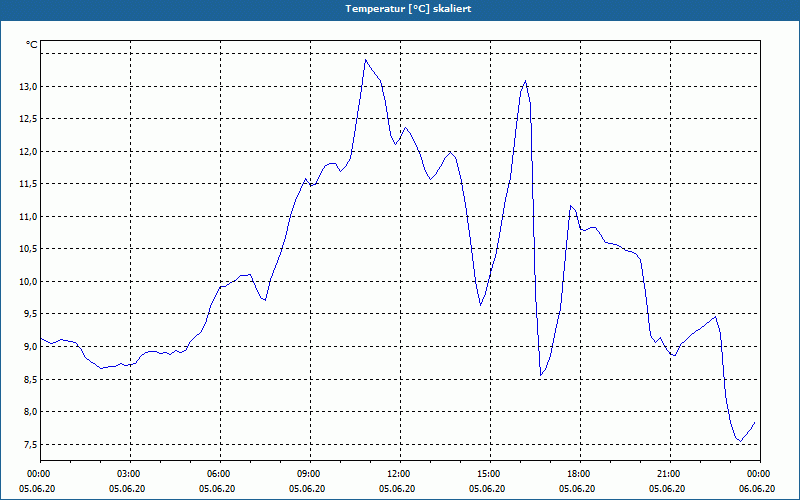Pick the '10,5' y-axis value
The width and height of the screenshot is (800, 500).
coord(28,249)
